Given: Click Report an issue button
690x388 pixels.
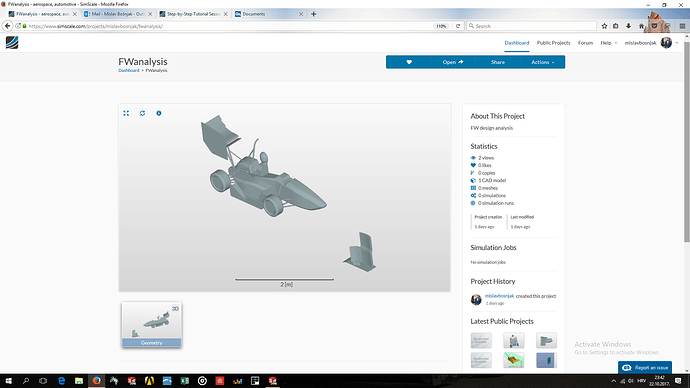Looking at the screenshot, I should click(x=645, y=368).
